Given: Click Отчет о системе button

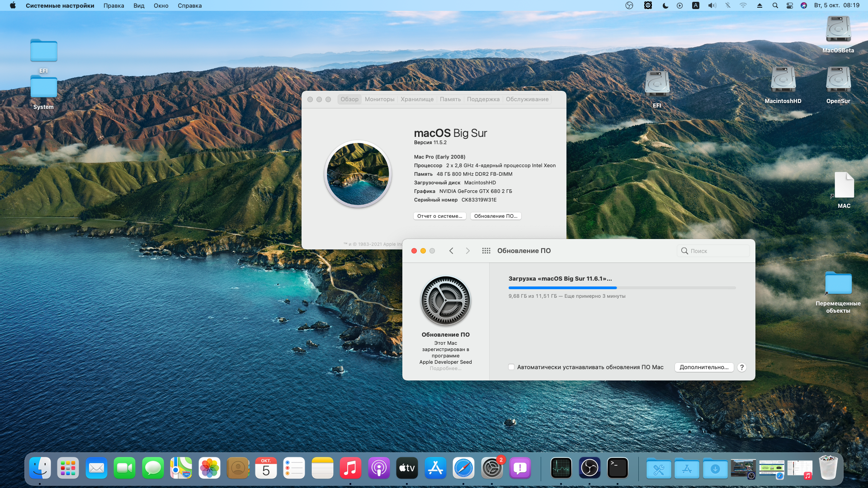Looking at the screenshot, I should (x=439, y=216).
